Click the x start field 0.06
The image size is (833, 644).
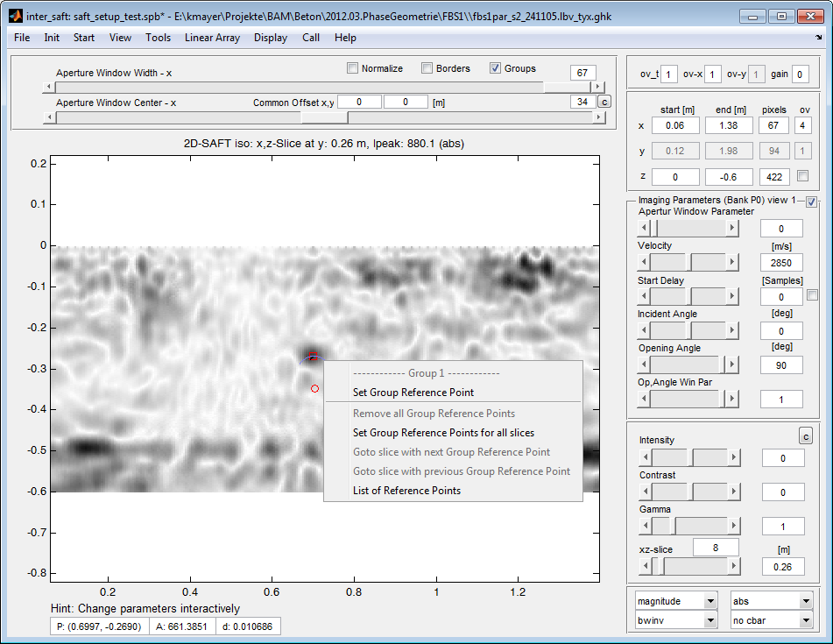point(675,125)
